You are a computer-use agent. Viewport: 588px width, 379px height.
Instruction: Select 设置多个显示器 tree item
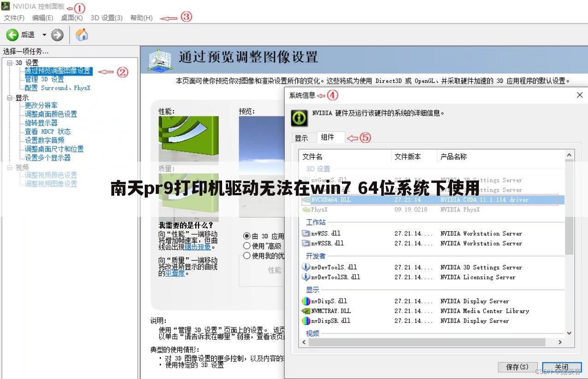47,158
